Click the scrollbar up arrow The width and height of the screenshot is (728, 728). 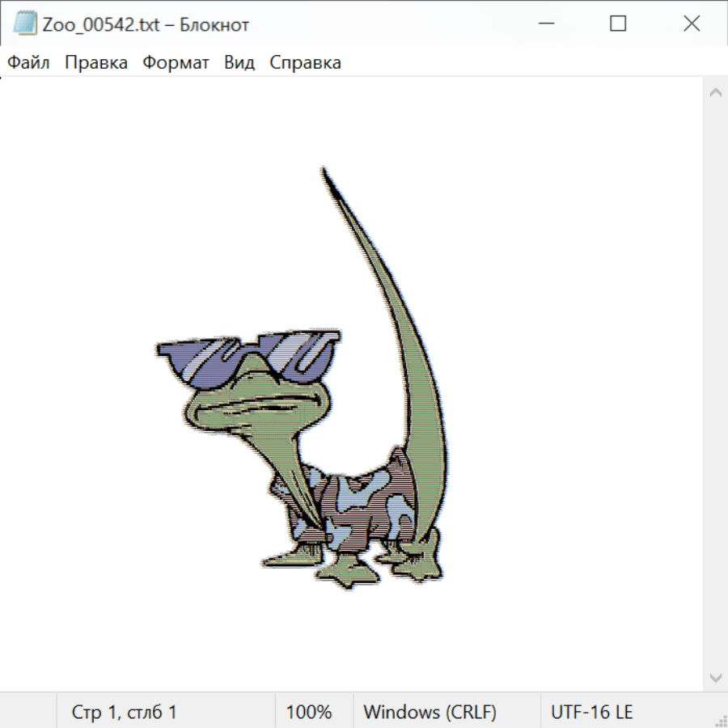[715, 93]
